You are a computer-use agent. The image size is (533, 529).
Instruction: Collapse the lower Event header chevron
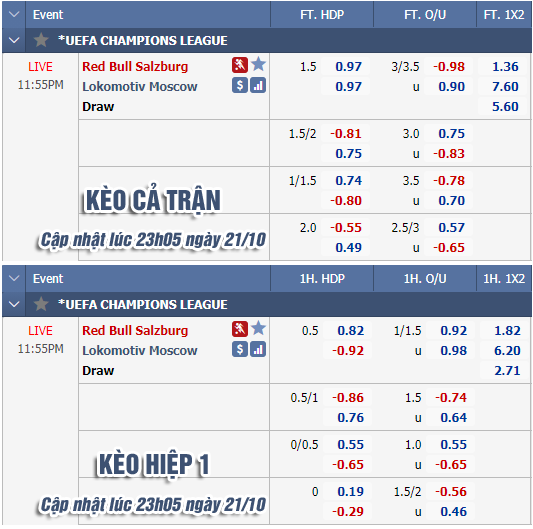14,279
